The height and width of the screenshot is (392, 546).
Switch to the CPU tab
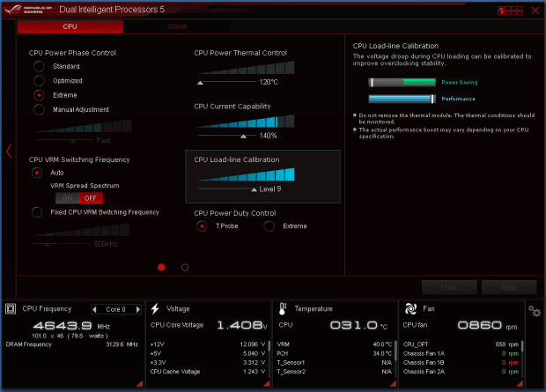tap(70, 26)
